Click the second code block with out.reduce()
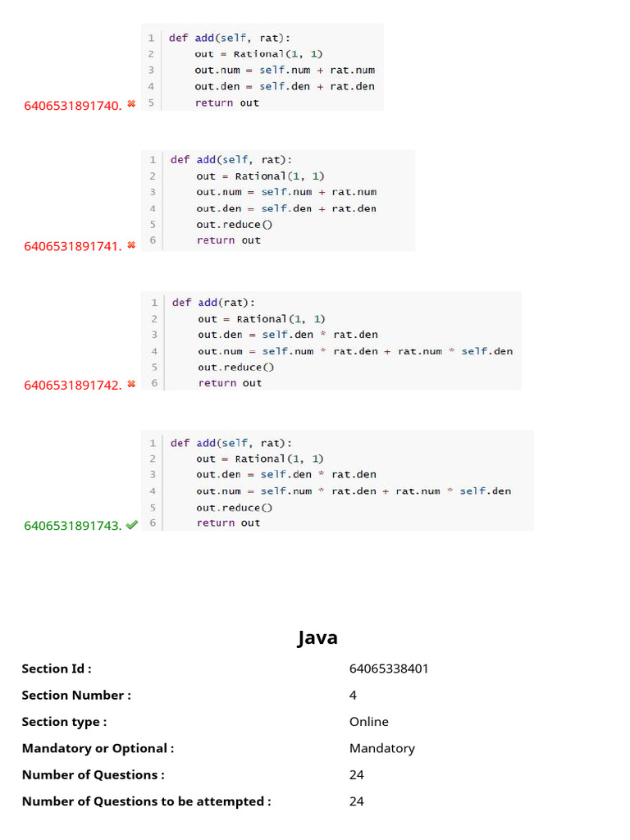630x840 pixels. click(x=277, y=200)
